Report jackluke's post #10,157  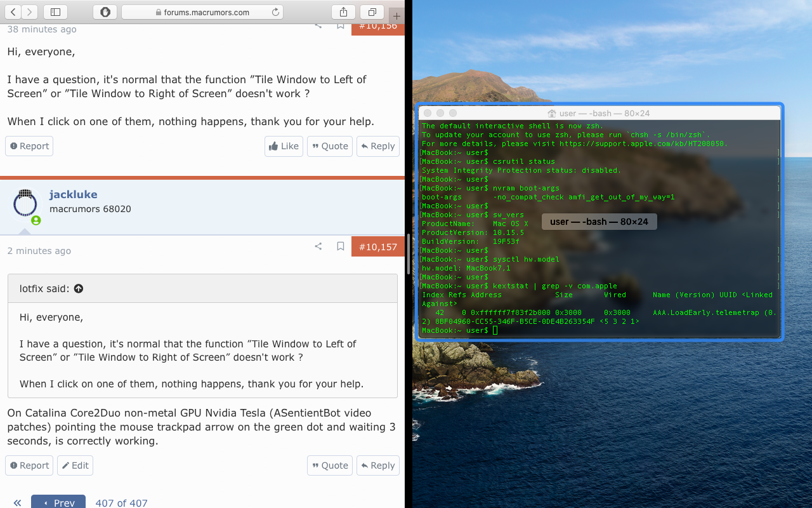pyautogui.click(x=29, y=465)
